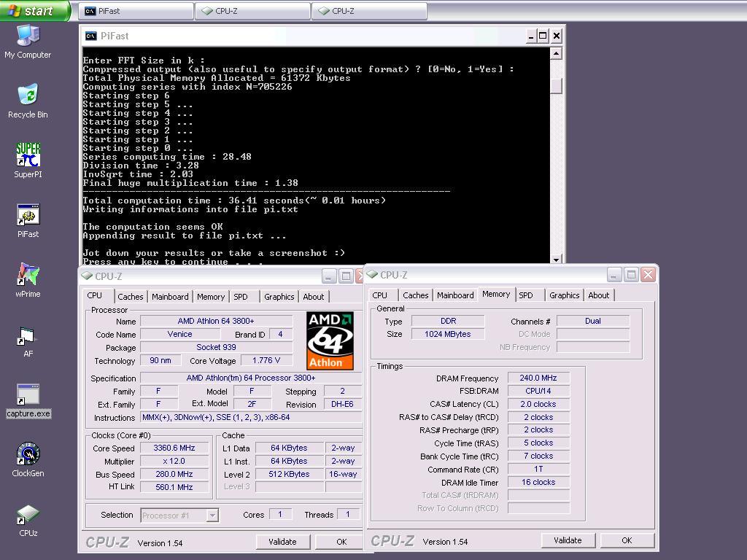Click PiFast scrollbar thumb
This screenshot has height=560, width=747.
pyautogui.click(x=556, y=86)
